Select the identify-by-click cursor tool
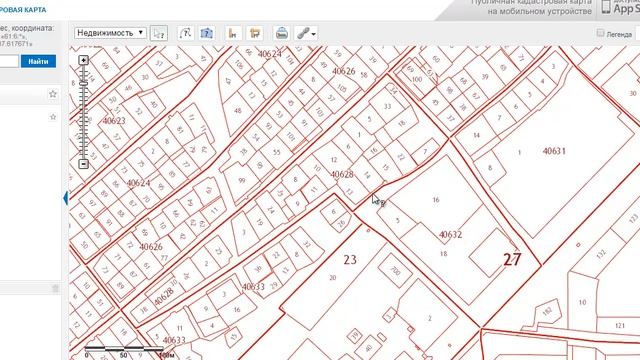Viewport: 640px width, 360px height. (159, 33)
